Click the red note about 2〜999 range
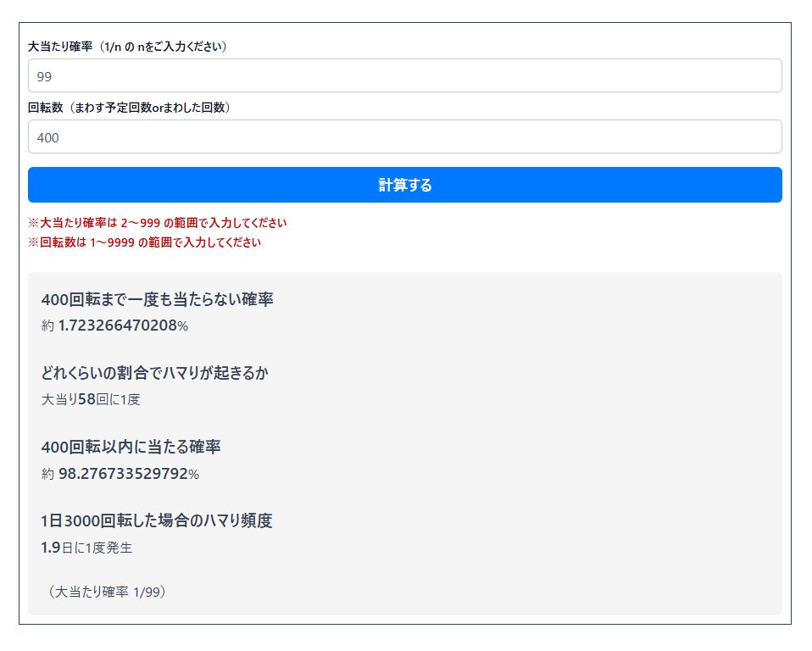This screenshot has height=651, width=812. click(x=158, y=224)
